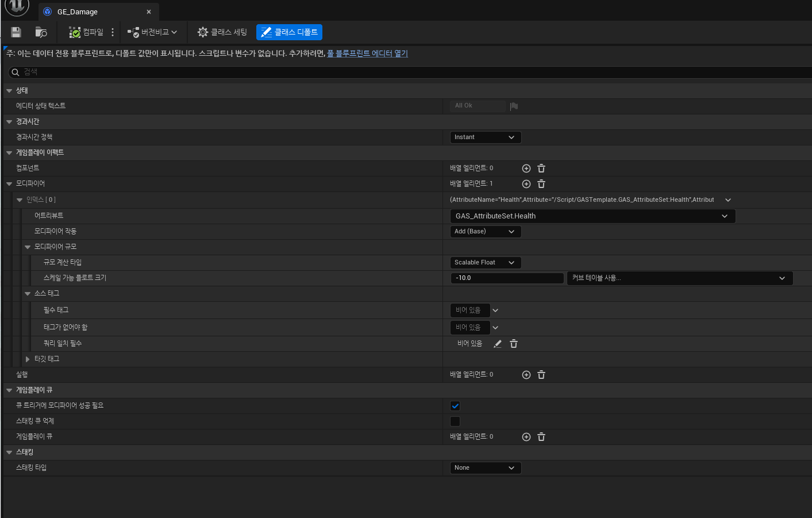Open the 버전비교 diff dropdown
Image resolution: width=812 pixels, height=518 pixels.
(152, 32)
